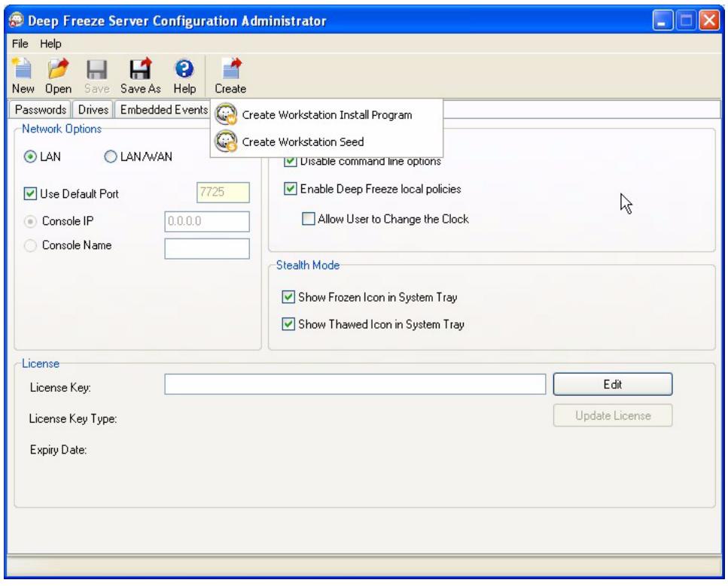The image size is (728, 586).
Task: Uncheck Enable Deep Freeze local policies
Action: 290,188
